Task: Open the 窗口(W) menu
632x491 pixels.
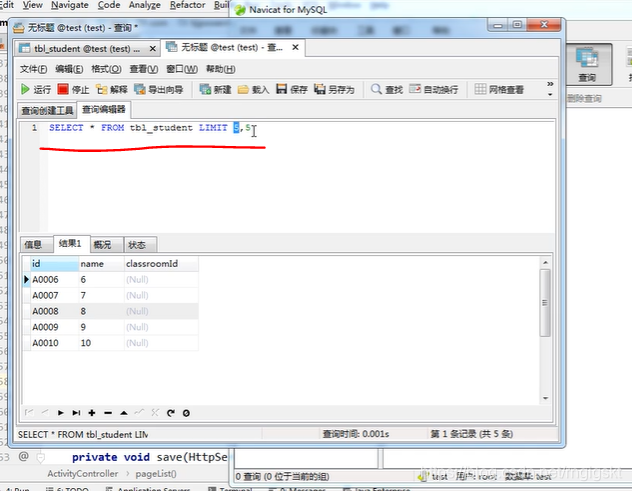Action: pyautogui.click(x=182, y=69)
